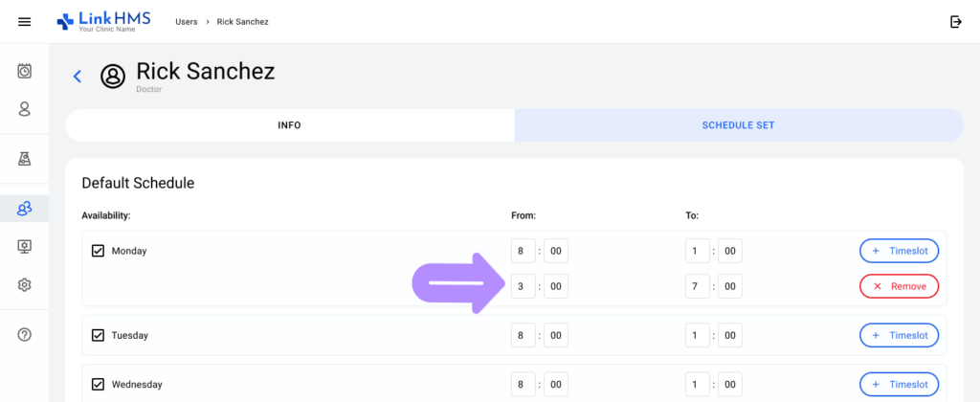Click the Monday label
Viewport: 980px width, 402px height.
pyautogui.click(x=129, y=251)
